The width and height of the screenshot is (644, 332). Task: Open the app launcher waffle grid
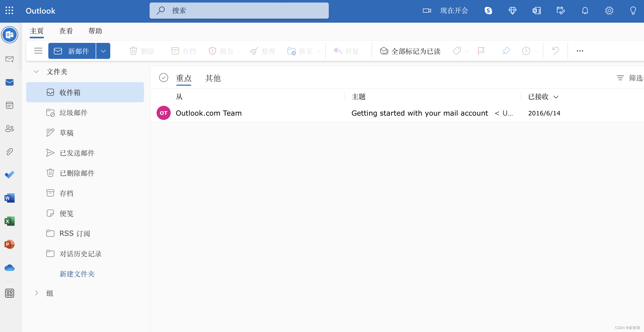coord(9,11)
